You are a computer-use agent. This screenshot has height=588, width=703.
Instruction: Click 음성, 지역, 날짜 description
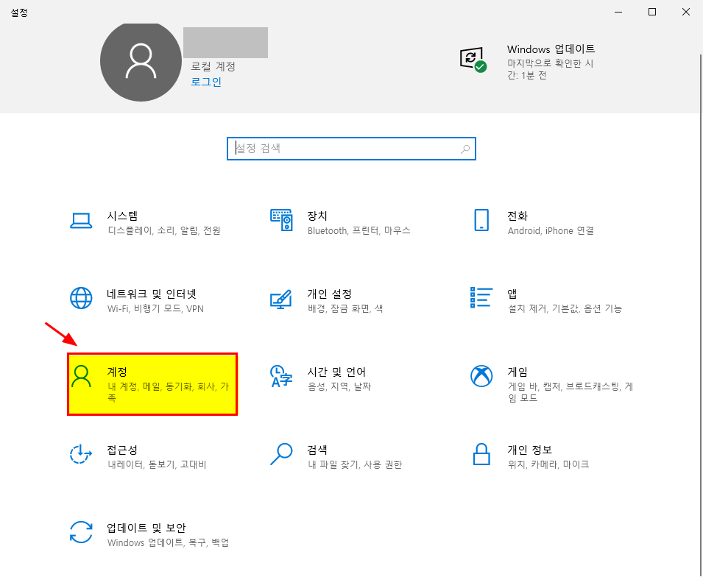tap(339, 387)
